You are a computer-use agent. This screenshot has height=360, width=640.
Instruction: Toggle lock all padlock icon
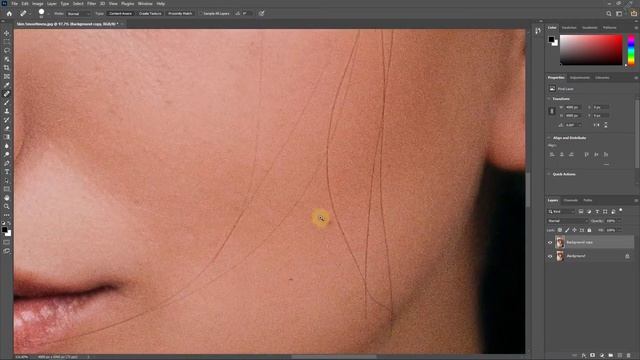tap(589, 230)
